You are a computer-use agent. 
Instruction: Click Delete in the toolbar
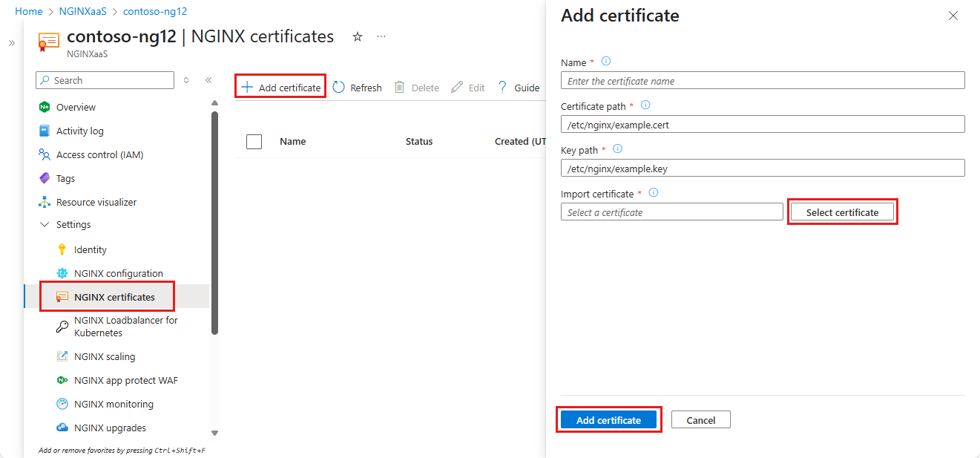tap(416, 88)
